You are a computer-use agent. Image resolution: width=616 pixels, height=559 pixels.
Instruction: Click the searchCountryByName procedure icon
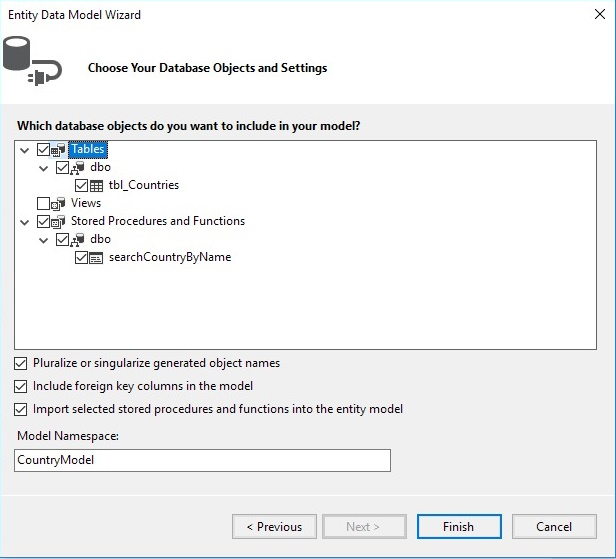point(97,258)
